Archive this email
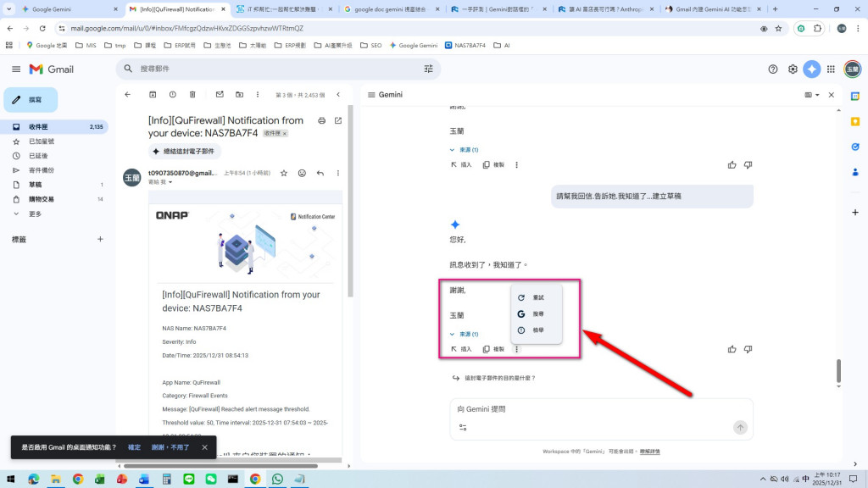 [153, 95]
